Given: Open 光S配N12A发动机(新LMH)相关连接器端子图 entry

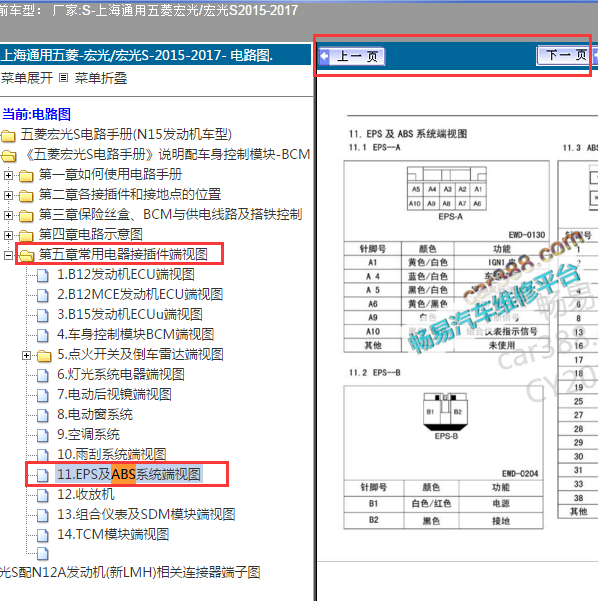Looking at the screenshot, I should coord(130,572).
